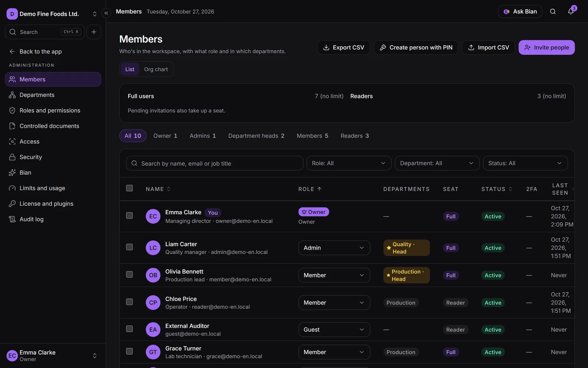This screenshot has height=368, width=588.
Task: Select the Chloe Price row checkbox
Action: [x=129, y=302]
